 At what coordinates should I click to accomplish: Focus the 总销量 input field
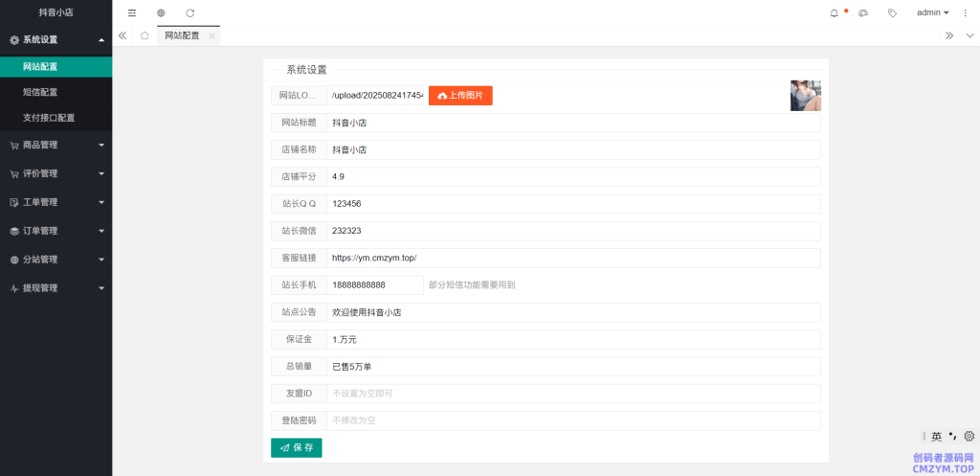(573, 367)
